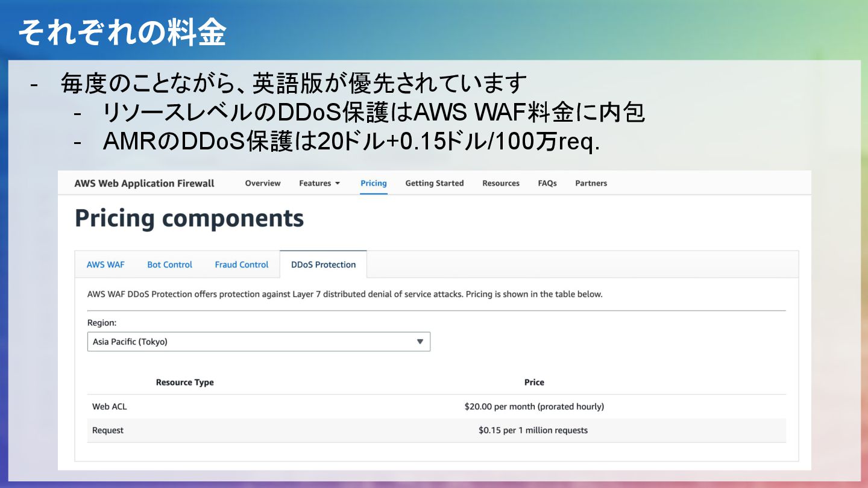Click the Features caret icon

click(x=338, y=183)
